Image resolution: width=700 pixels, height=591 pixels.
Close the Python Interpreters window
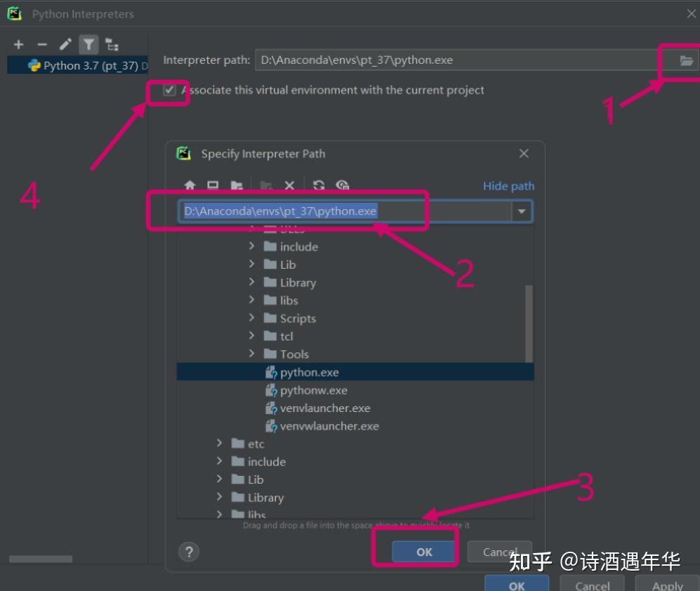tap(691, 14)
